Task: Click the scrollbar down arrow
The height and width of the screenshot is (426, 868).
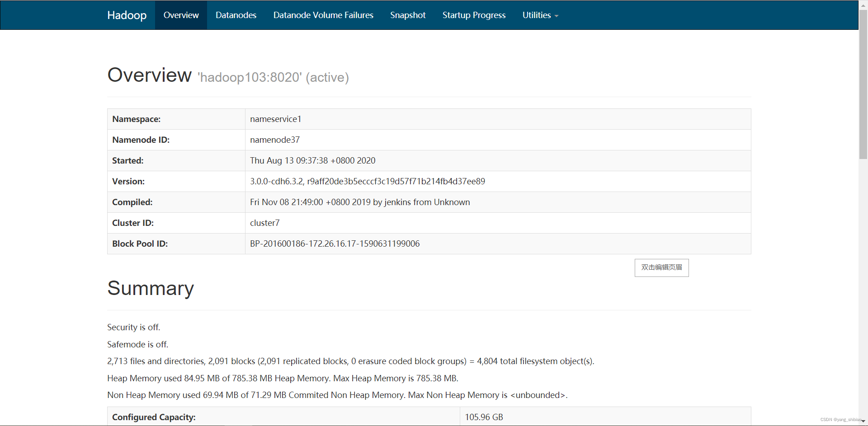Action: 863,421
